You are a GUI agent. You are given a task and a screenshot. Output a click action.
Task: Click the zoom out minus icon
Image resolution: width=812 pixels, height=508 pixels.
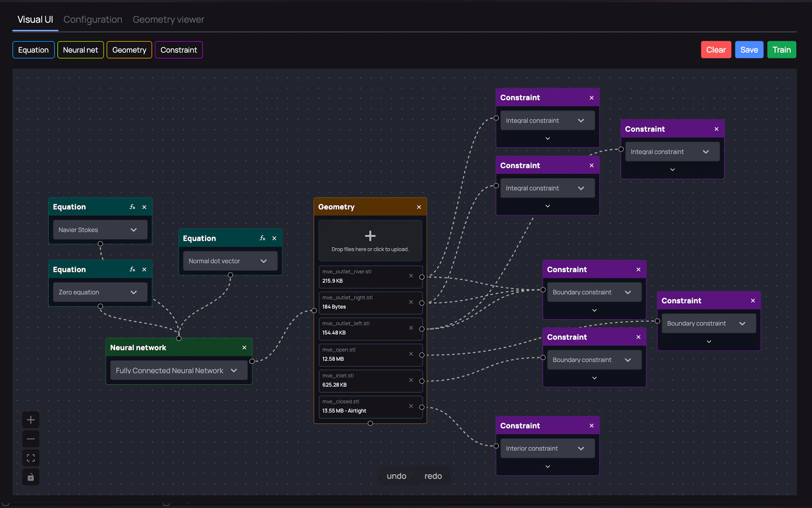point(31,439)
